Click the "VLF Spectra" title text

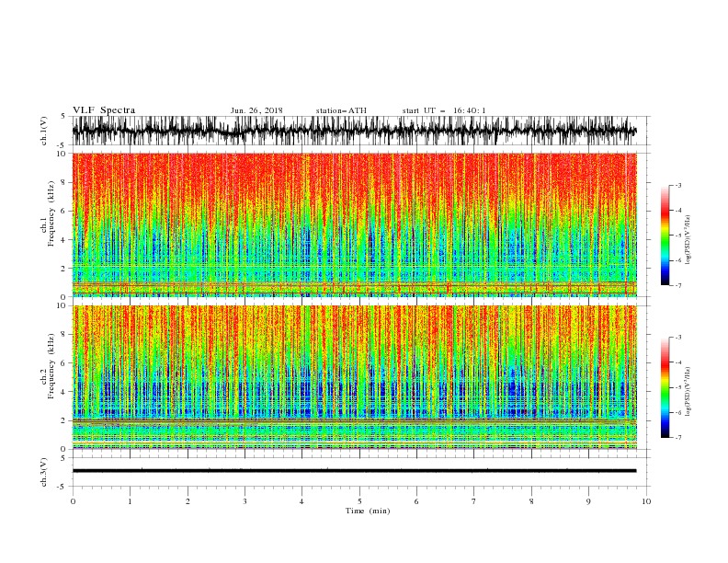(x=104, y=110)
